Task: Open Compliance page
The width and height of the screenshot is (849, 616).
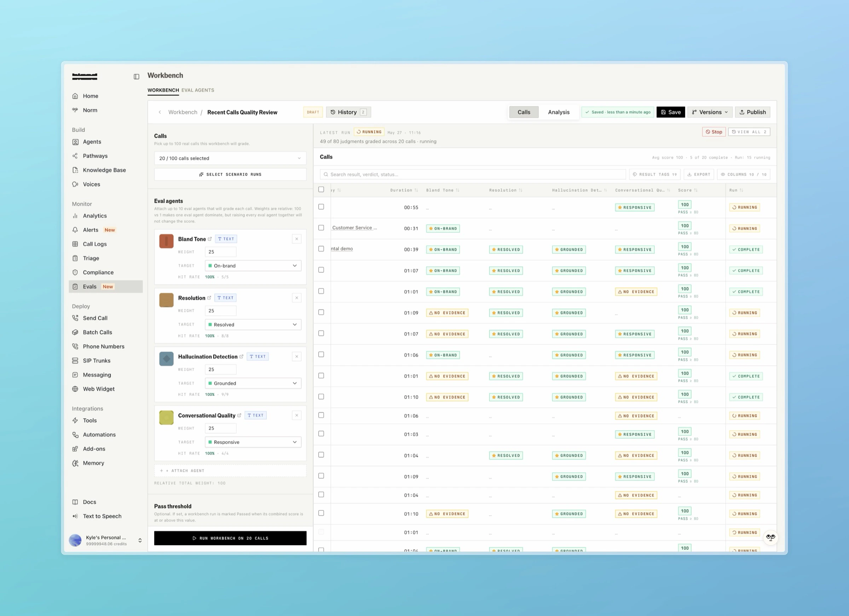Action: (98, 272)
